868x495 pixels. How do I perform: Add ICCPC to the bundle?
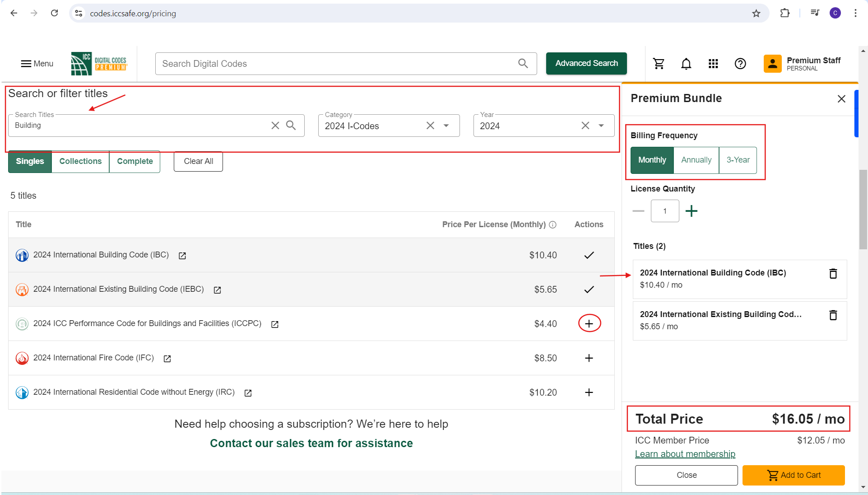589,323
